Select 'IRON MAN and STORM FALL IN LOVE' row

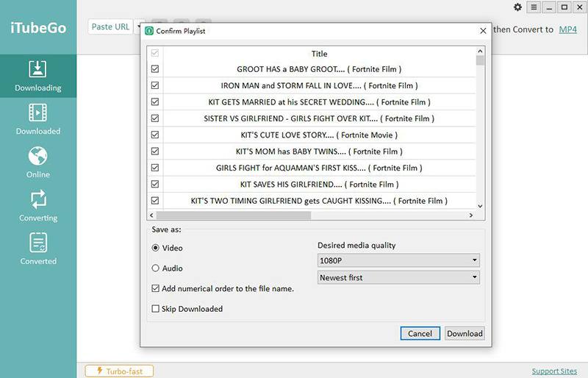[x=319, y=85]
